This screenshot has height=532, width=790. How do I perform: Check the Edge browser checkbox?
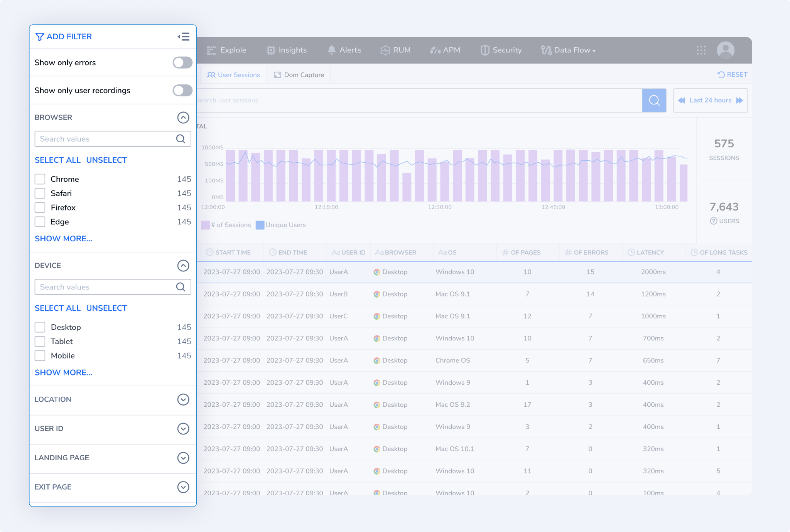(x=40, y=222)
